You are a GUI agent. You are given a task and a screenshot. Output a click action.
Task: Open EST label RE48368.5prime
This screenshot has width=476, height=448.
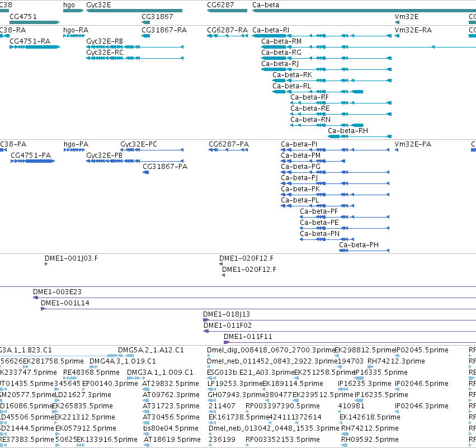pos(91,372)
